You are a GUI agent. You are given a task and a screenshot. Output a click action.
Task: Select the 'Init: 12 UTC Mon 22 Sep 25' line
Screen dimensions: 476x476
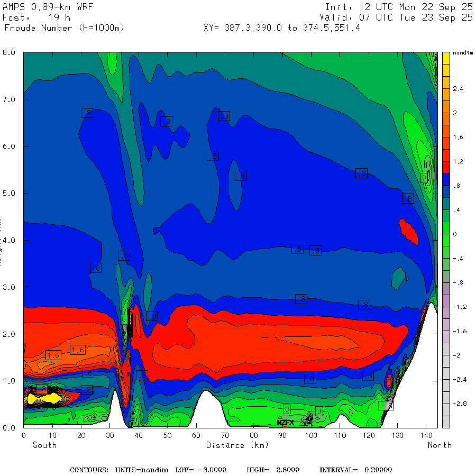[399, 7]
